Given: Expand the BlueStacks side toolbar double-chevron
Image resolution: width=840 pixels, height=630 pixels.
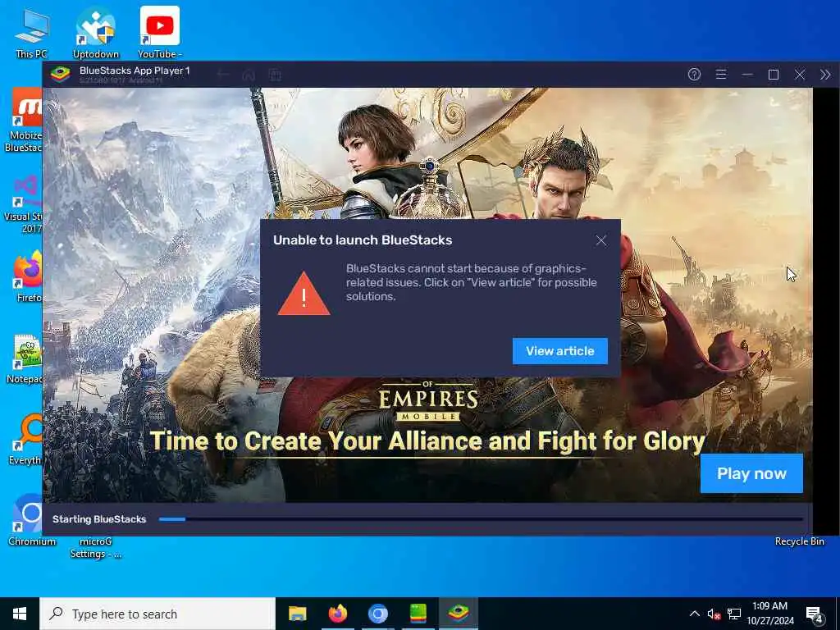Looking at the screenshot, I should pos(825,75).
